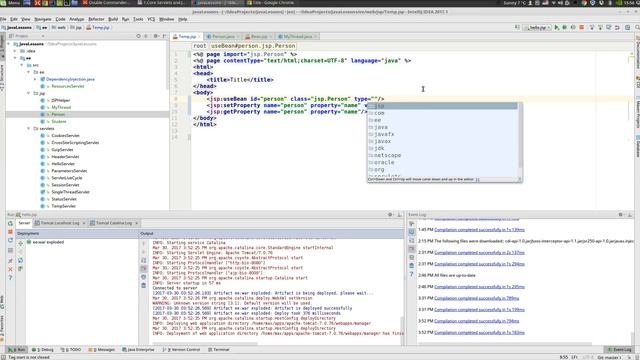Click the useBean#person breadcrumb in editor
The width and height of the screenshot is (640, 360).
(x=253, y=46)
